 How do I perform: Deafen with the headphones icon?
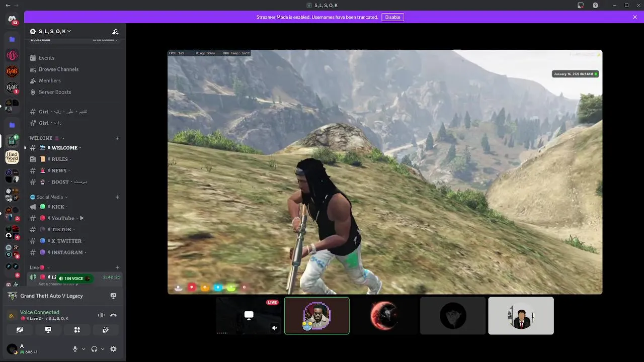pos(94,349)
